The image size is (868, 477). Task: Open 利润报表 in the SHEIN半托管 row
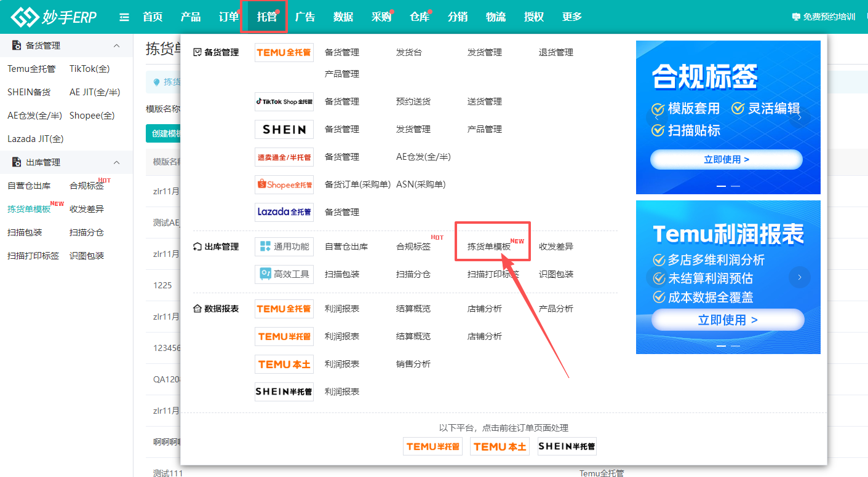pos(342,392)
